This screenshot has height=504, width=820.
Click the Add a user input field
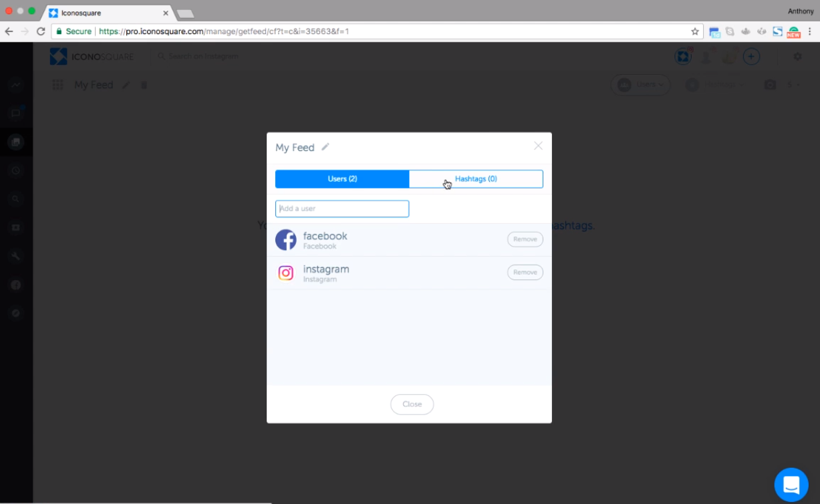342,209
